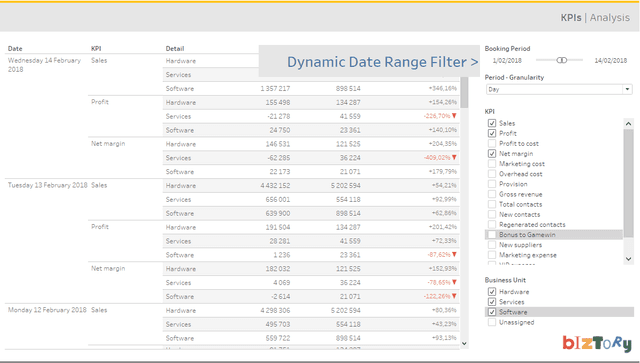The width and height of the screenshot is (640, 363).
Task: Select the KPIs tab
Action: coord(571,18)
